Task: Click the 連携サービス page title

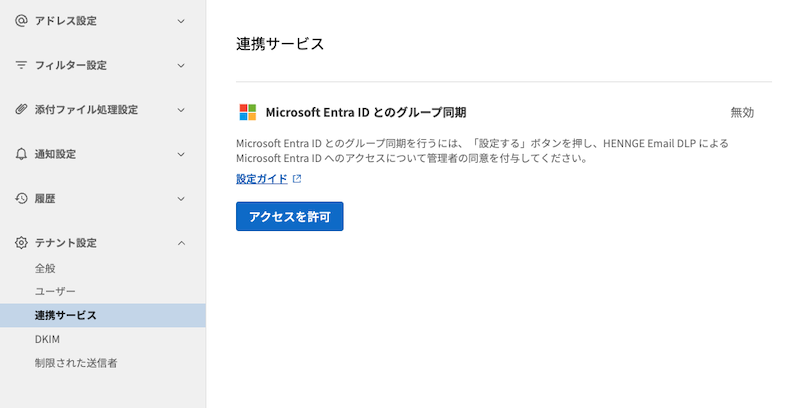Action: tap(280, 44)
